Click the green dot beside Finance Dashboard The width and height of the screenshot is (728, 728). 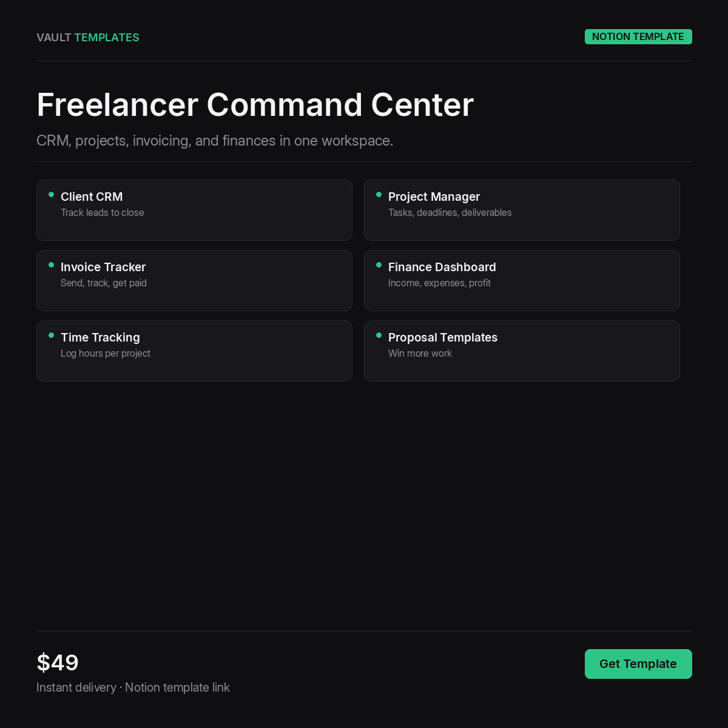[x=379, y=265]
